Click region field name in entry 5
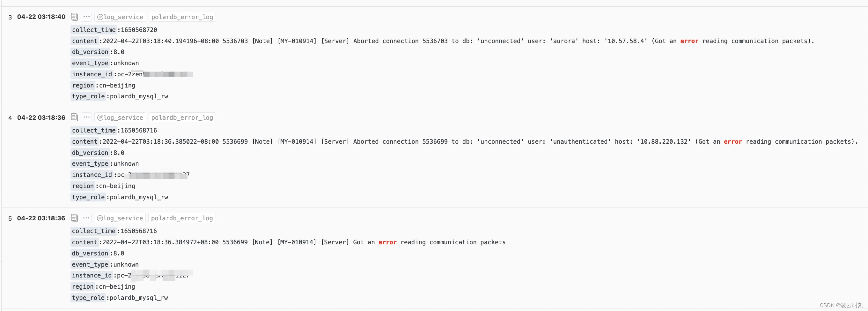The height and width of the screenshot is (311, 868). [83, 286]
